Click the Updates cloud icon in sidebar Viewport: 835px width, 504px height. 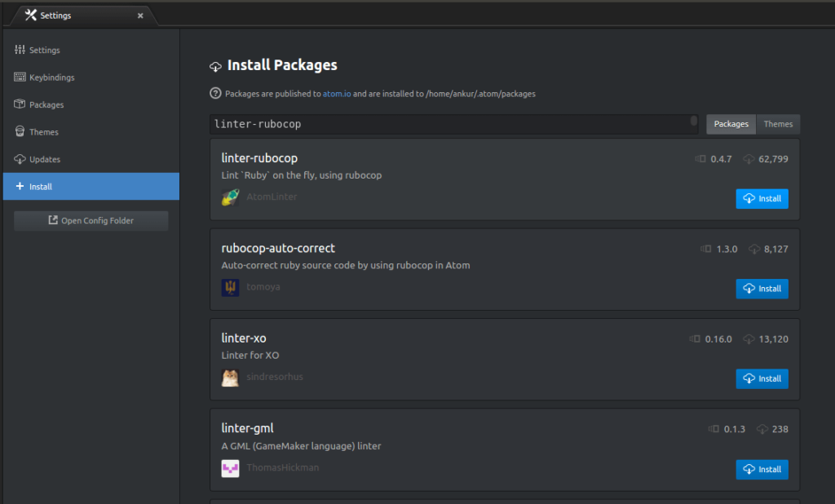(20, 159)
